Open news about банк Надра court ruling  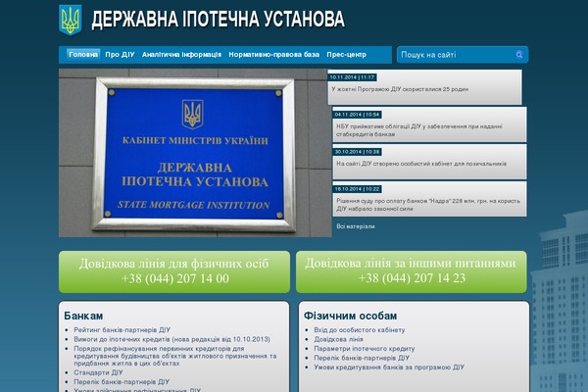click(428, 205)
